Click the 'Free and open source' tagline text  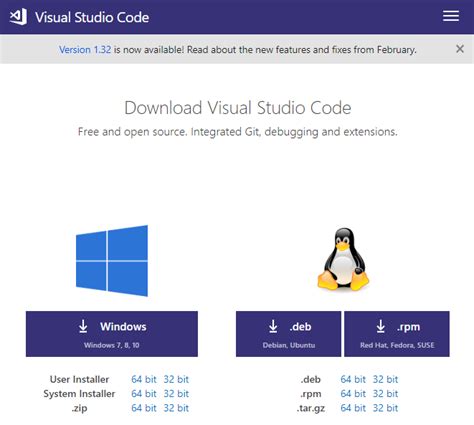[x=238, y=132]
